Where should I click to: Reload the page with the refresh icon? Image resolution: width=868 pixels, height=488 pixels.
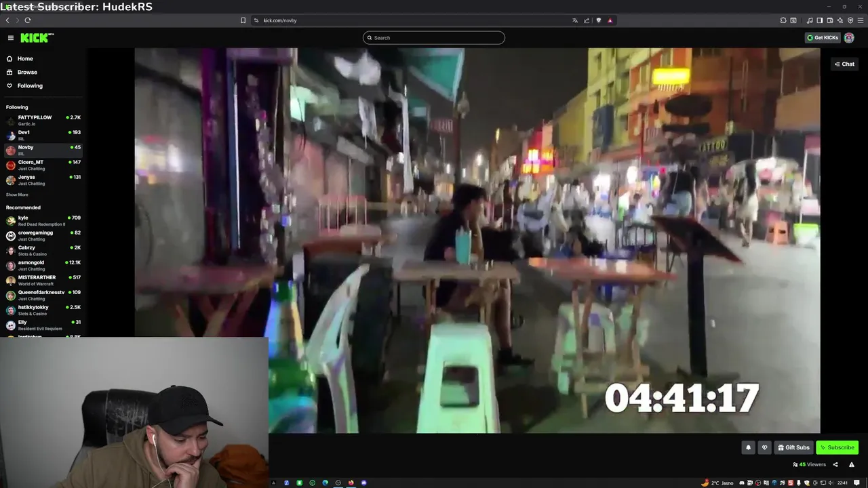pyautogui.click(x=28, y=20)
